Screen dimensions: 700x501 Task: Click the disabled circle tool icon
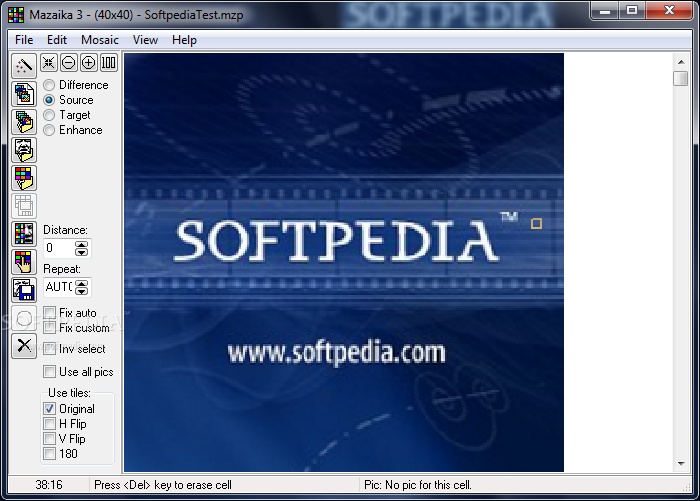24,318
